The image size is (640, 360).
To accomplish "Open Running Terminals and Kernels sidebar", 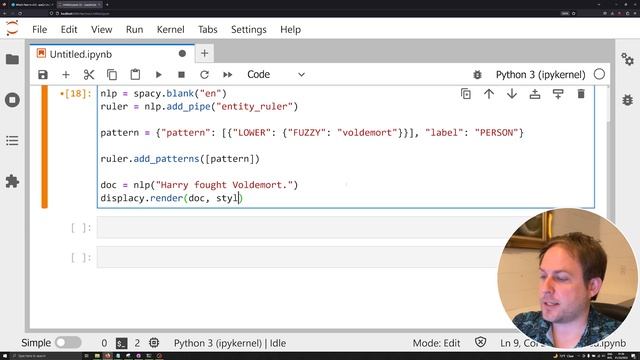I will [12, 100].
